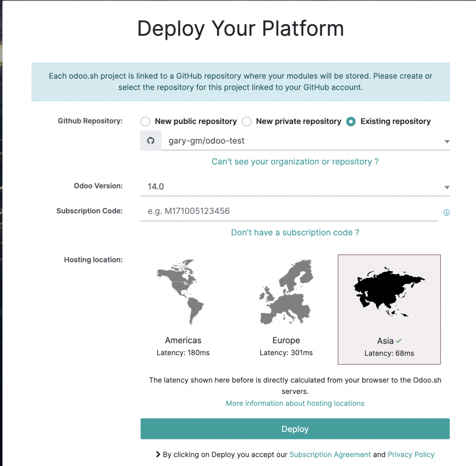Select the Asia map hosting location
The width and height of the screenshot is (476, 466).
(389, 309)
